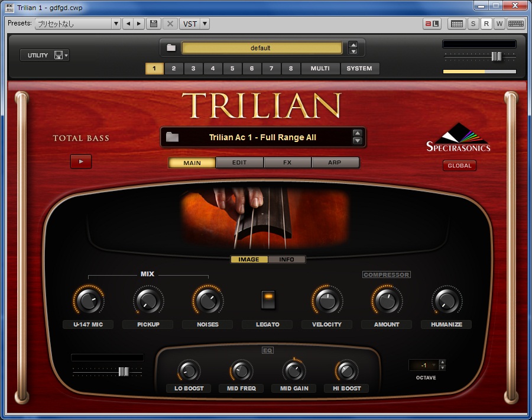The image size is (532, 420).
Task: Click the master volume slider handle
Action: pos(497,56)
